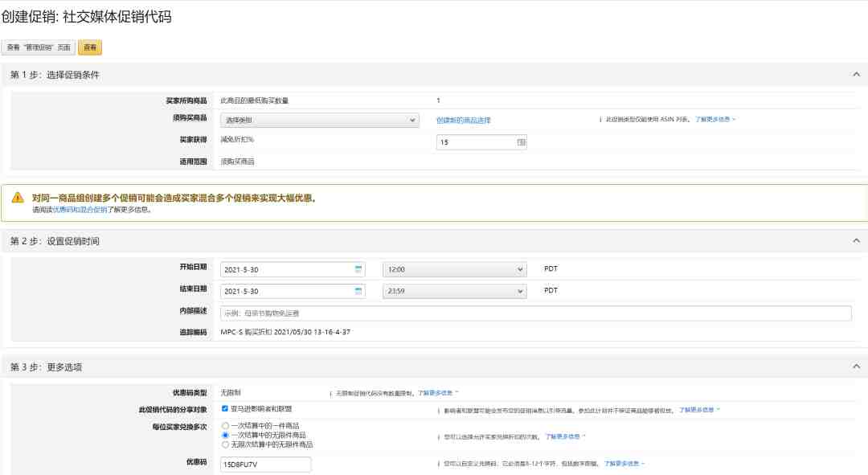This screenshot has height=475, width=868.
Task: Open the end time 23:59 dropdown
Action: point(454,291)
